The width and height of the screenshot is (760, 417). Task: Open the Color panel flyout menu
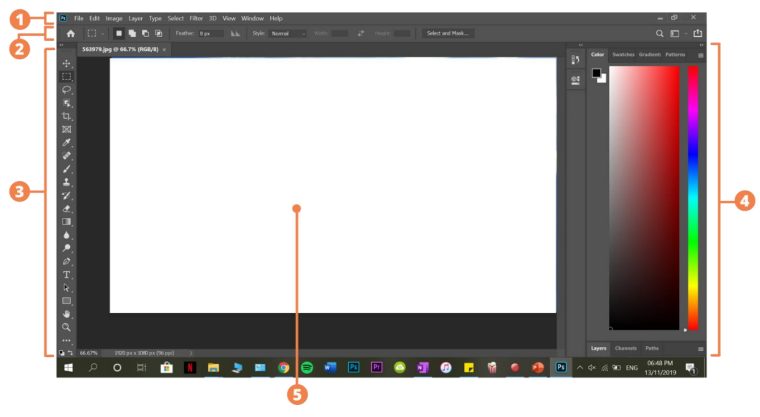coord(700,55)
